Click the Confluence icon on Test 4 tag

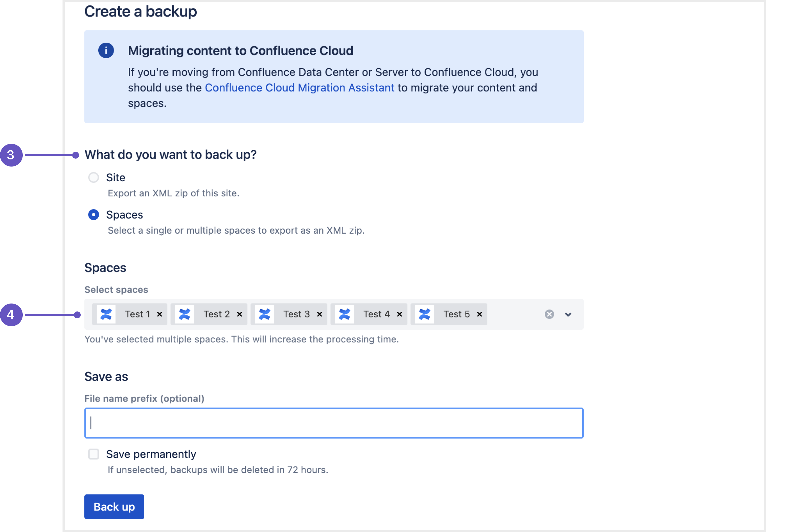click(x=345, y=314)
